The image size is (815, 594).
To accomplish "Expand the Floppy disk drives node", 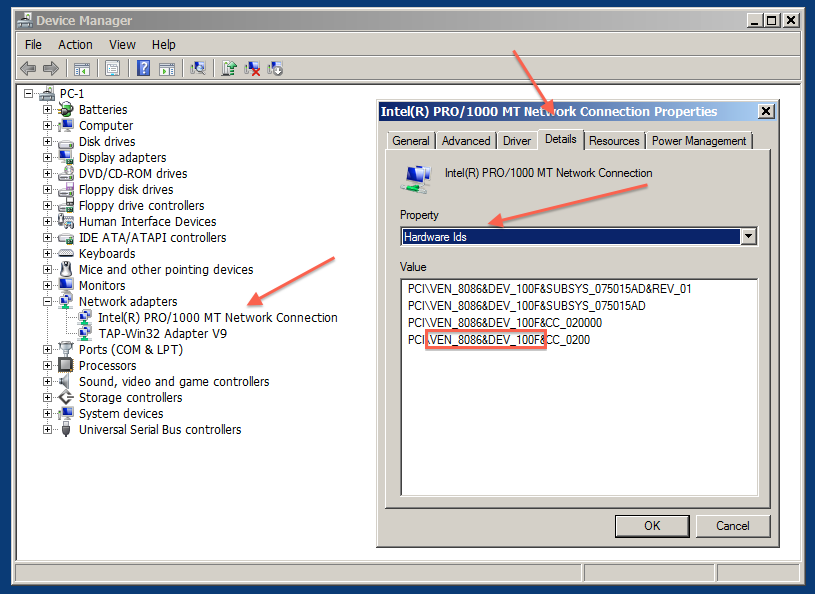I will click(x=47, y=190).
